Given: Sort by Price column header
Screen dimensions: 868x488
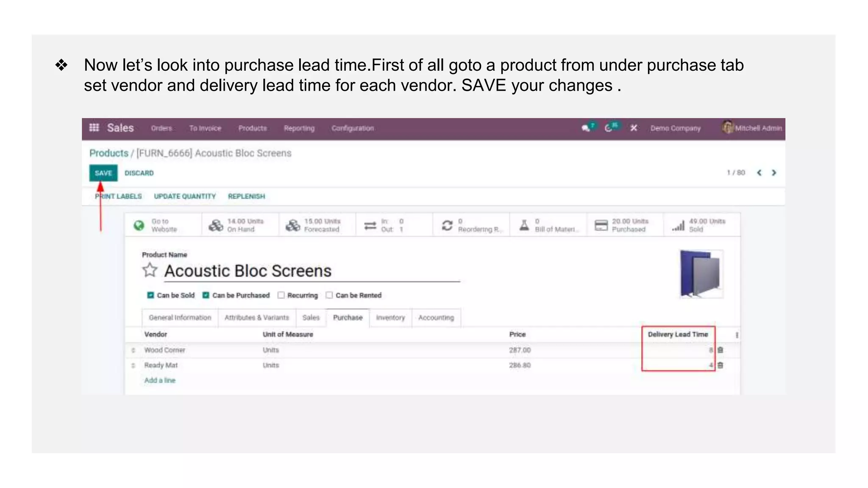Looking at the screenshot, I should point(517,335).
